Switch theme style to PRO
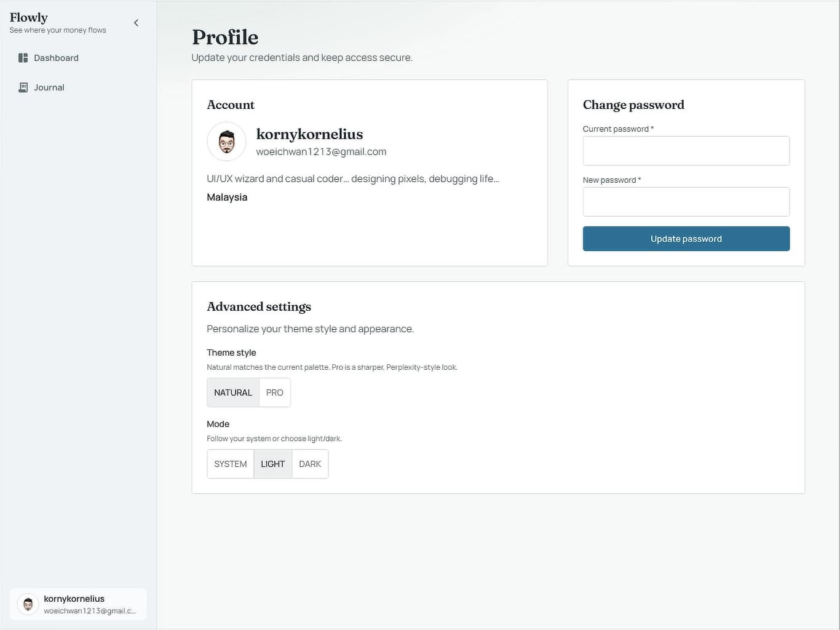Image resolution: width=840 pixels, height=630 pixels. [274, 392]
